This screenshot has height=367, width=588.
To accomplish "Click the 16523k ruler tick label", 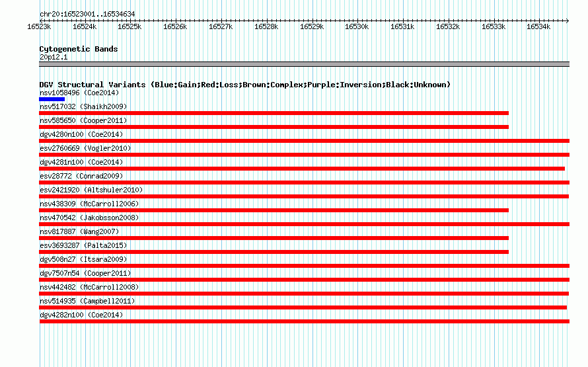I will click(39, 27).
